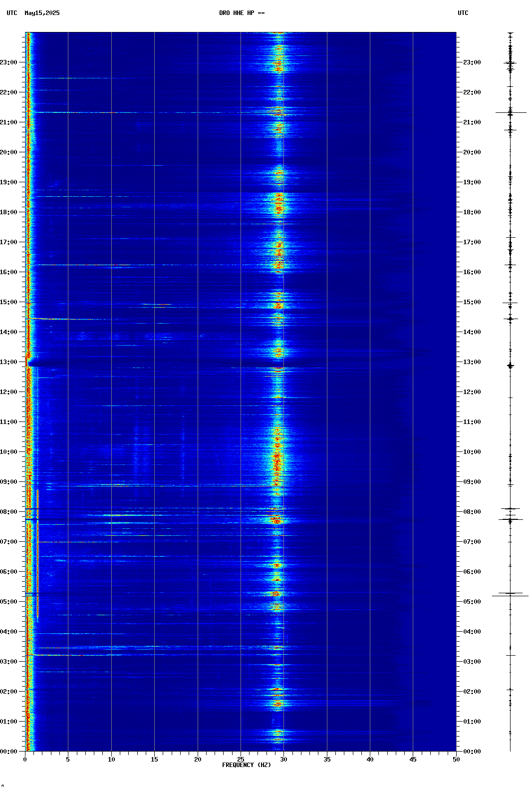Click the 'May15,2025' date in the header
The image size is (532, 791).
[42, 13]
